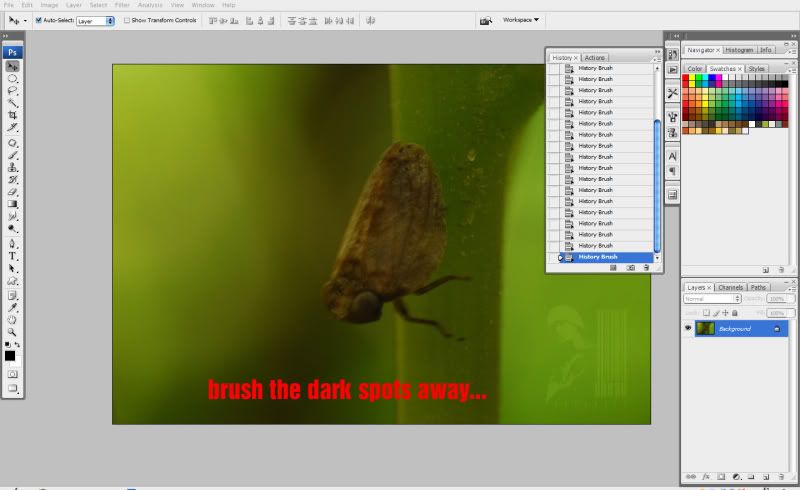Viewport: 800px width, 490px height.
Task: Select the Crop tool
Action: tap(12, 115)
